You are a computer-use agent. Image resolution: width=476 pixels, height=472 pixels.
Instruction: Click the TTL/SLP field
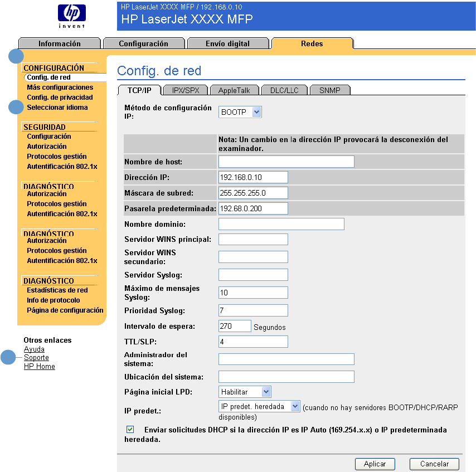click(x=253, y=342)
